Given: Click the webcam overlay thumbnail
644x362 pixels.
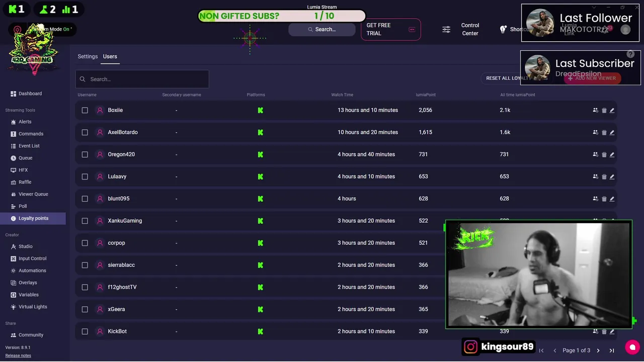Looking at the screenshot, I should point(538,275).
